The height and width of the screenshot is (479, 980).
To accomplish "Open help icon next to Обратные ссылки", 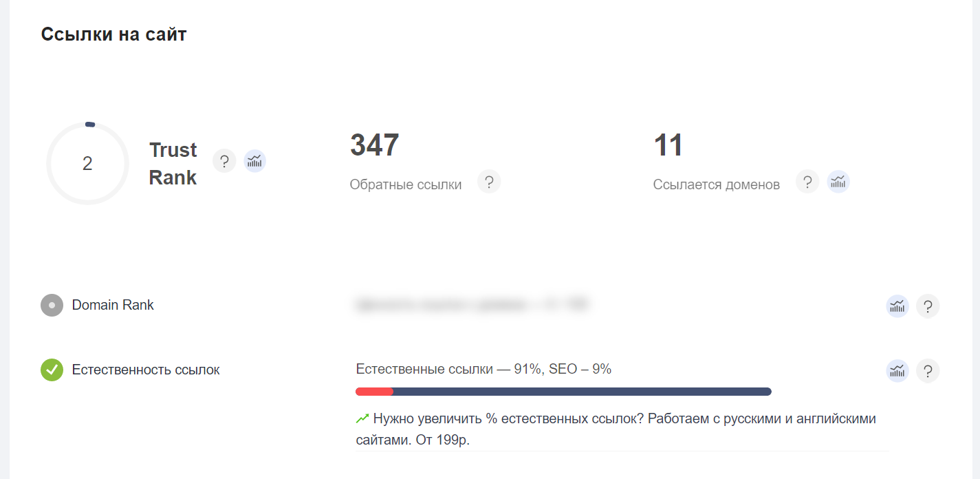I will [489, 182].
